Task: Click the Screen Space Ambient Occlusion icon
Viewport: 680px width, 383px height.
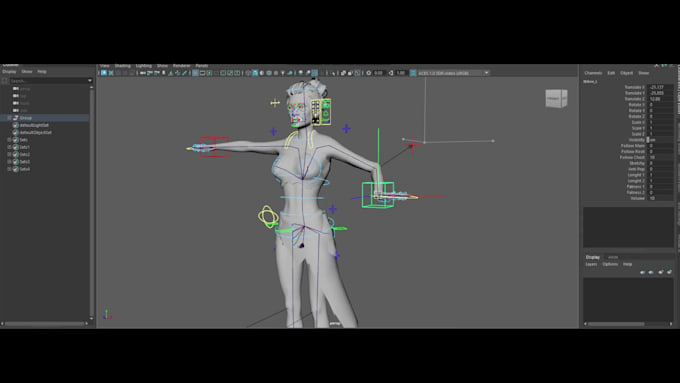Action: click(300, 73)
